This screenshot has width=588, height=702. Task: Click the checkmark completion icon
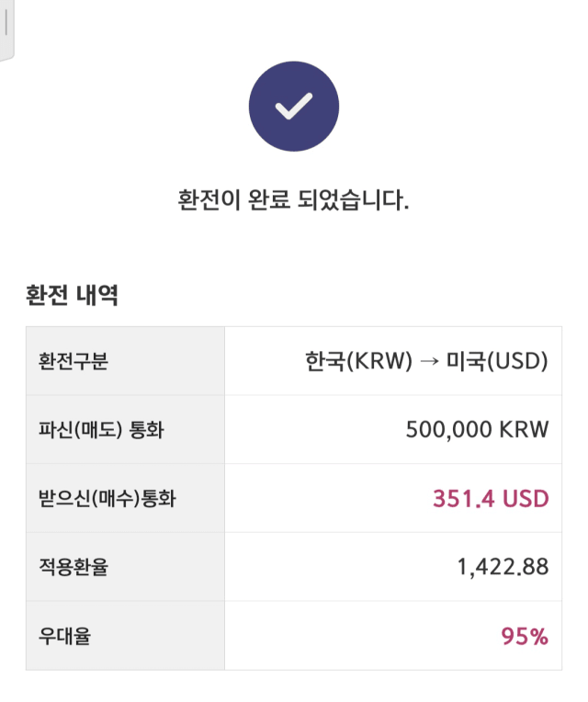pos(294,106)
